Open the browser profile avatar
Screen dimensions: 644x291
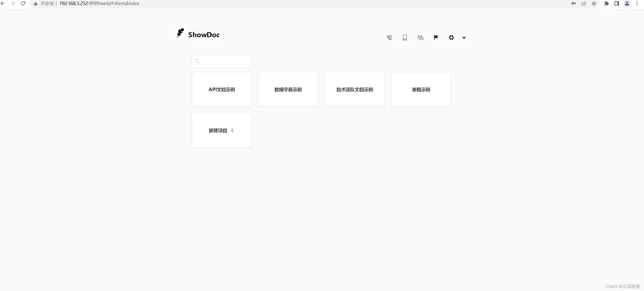(627, 3)
